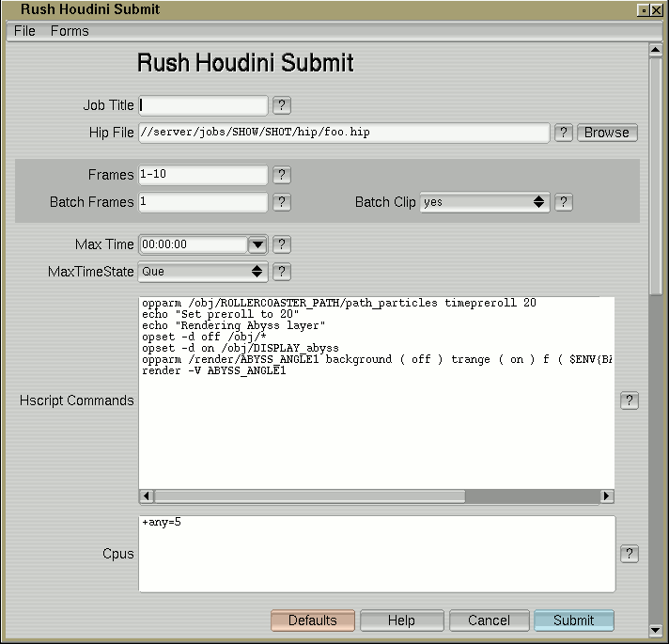Click in the Batch Frames field
The height and width of the screenshot is (644, 669).
click(x=203, y=202)
